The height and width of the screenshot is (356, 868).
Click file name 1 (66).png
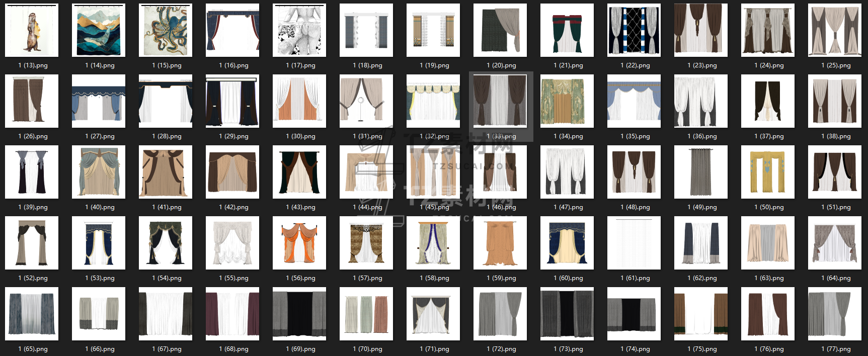tap(100, 349)
